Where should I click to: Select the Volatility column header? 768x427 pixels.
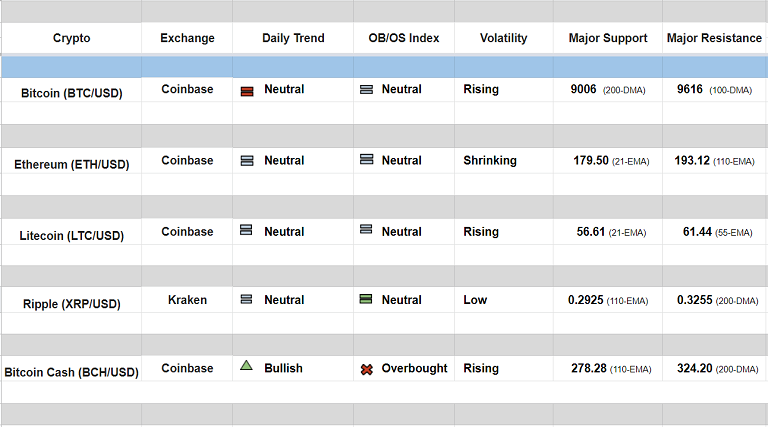tap(503, 39)
